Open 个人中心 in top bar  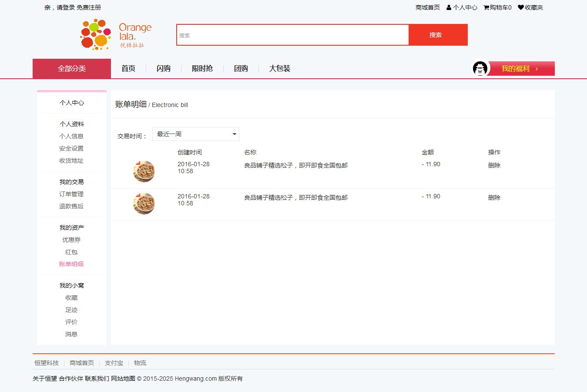[465, 7]
